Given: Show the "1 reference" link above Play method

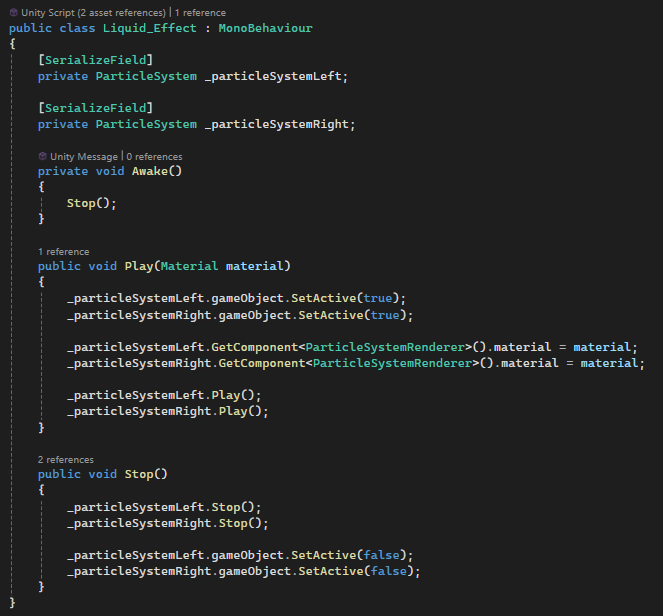Looking at the screenshot, I should tap(63, 252).
